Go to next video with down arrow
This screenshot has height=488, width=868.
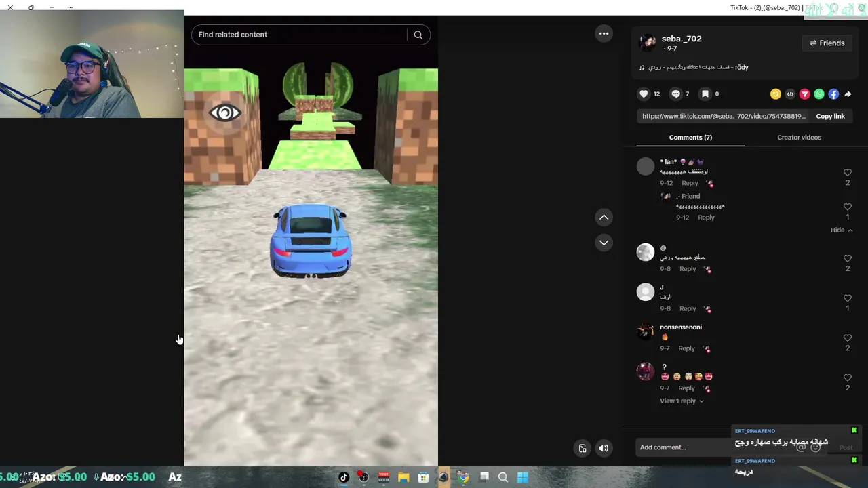(x=604, y=243)
